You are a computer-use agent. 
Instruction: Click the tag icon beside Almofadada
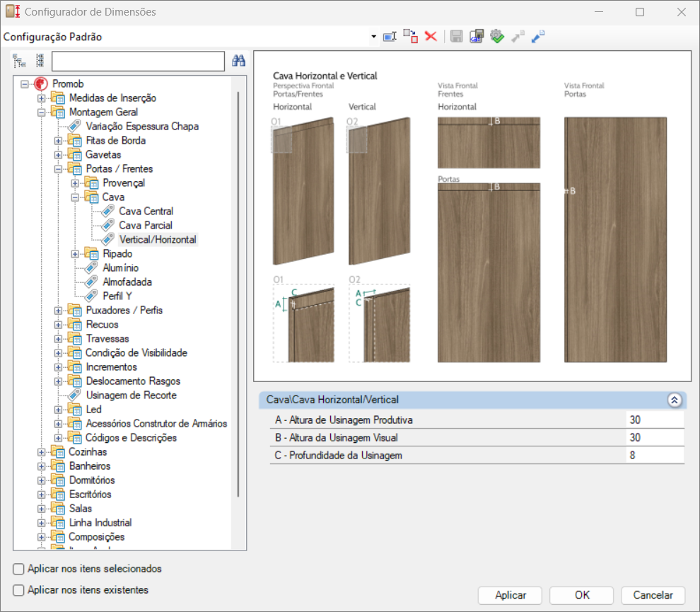(x=91, y=282)
